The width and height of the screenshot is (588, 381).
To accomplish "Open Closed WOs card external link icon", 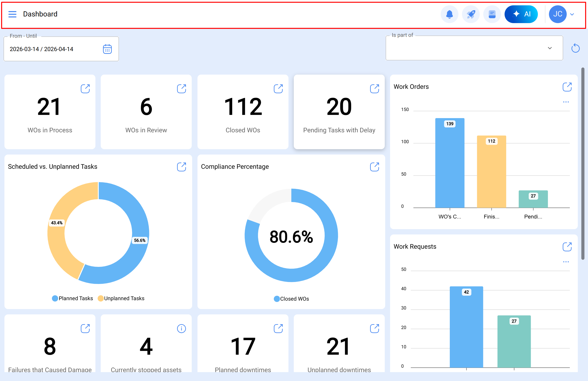I will coord(278,89).
